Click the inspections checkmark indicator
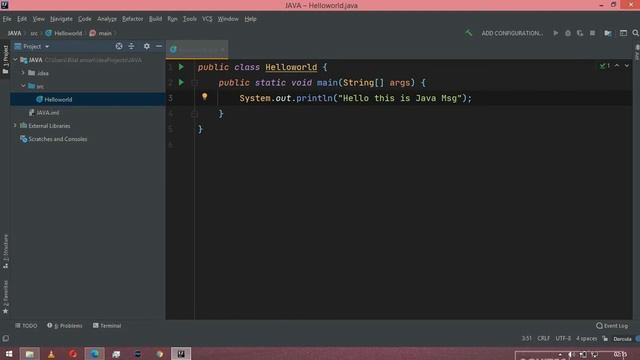 604,66
